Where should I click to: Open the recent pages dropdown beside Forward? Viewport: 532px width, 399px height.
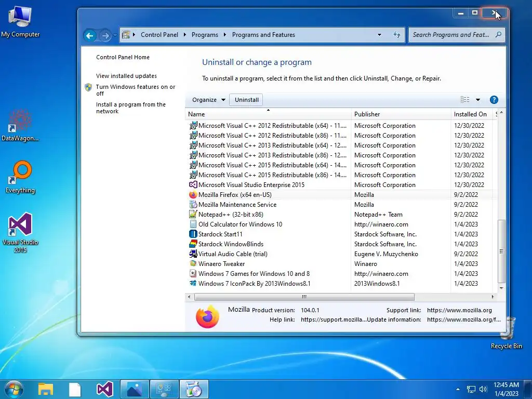(115, 35)
